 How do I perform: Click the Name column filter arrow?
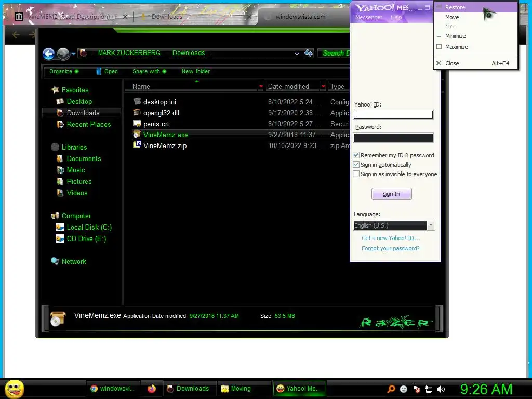coord(261,87)
